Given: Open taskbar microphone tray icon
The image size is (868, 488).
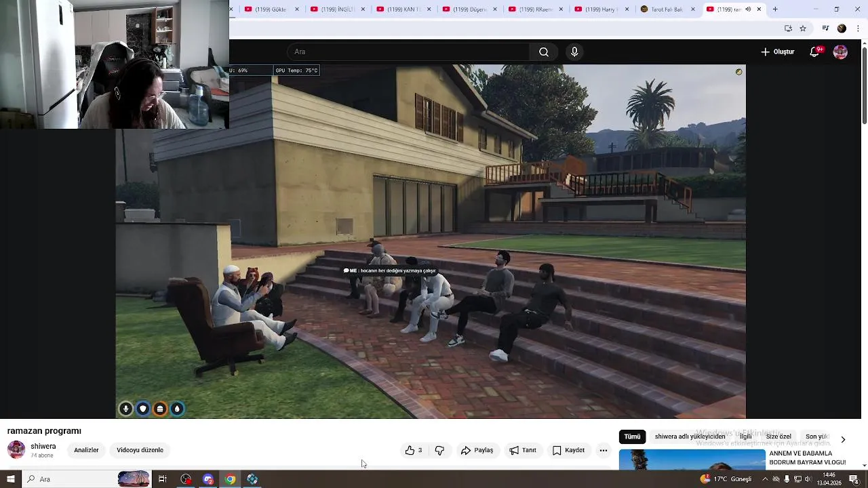Looking at the screenshot, I should 787,479.
